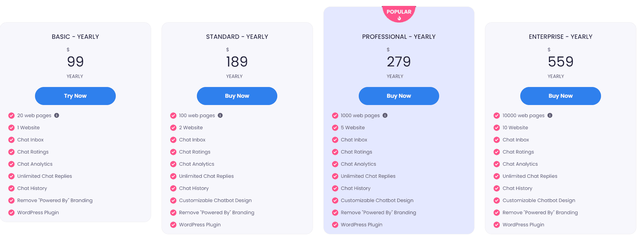The height and width of the screenshot is (244, 644).
Task: Click the info icon beside "10000 web pages"
Action: (x=550, y=115)
